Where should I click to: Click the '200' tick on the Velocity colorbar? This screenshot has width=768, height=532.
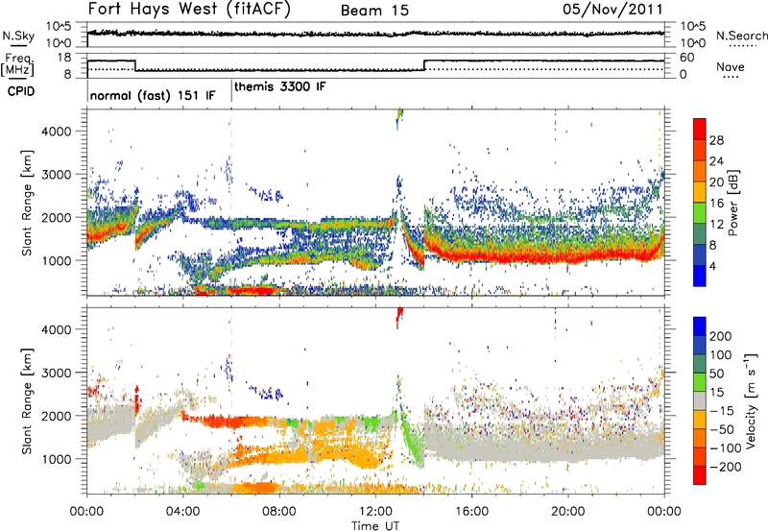tap(721, 336)
